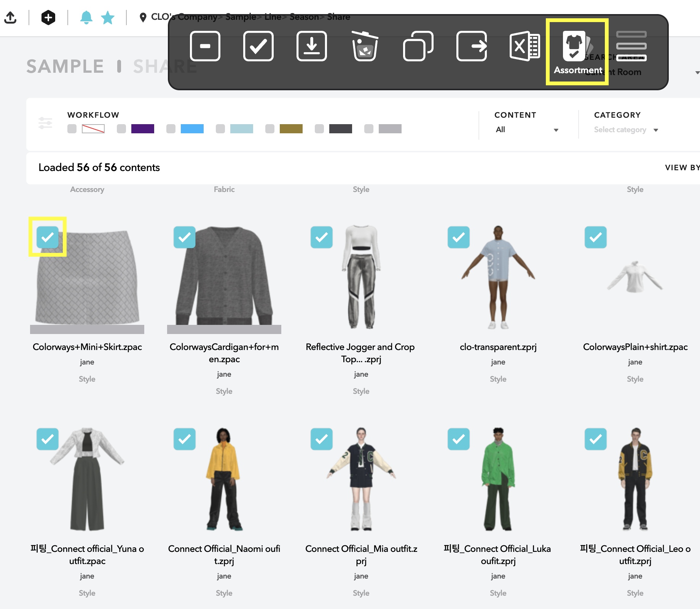Switch to the SAMPLE tab
Viewport: 700px width, 609px height.
click(65, 67)
